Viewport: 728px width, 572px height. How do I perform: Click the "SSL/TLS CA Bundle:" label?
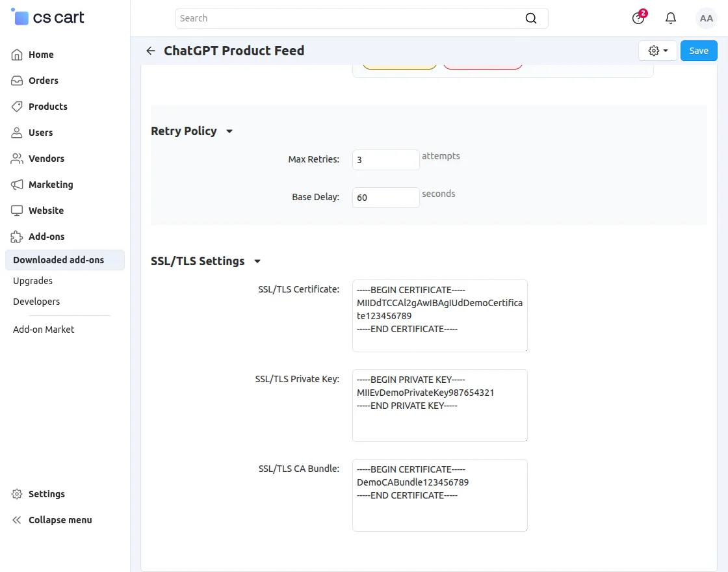(299, 469)
